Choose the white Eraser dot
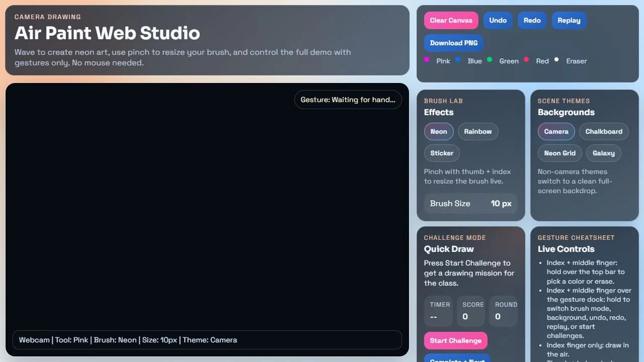 [x=556, y=59]
